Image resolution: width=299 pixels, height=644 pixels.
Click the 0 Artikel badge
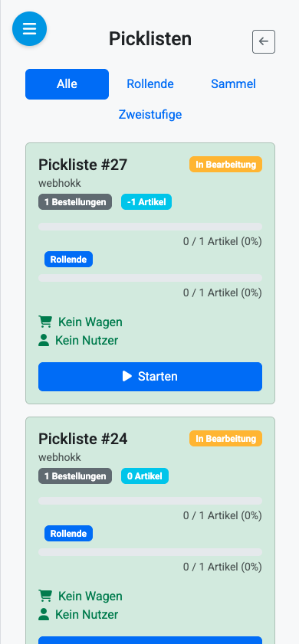(x=145, y=476)
